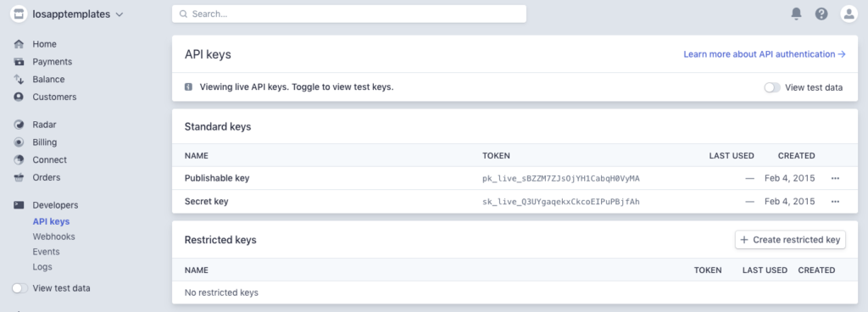
Task: Click the Payments sidebar icon
Action: [19, 61]
